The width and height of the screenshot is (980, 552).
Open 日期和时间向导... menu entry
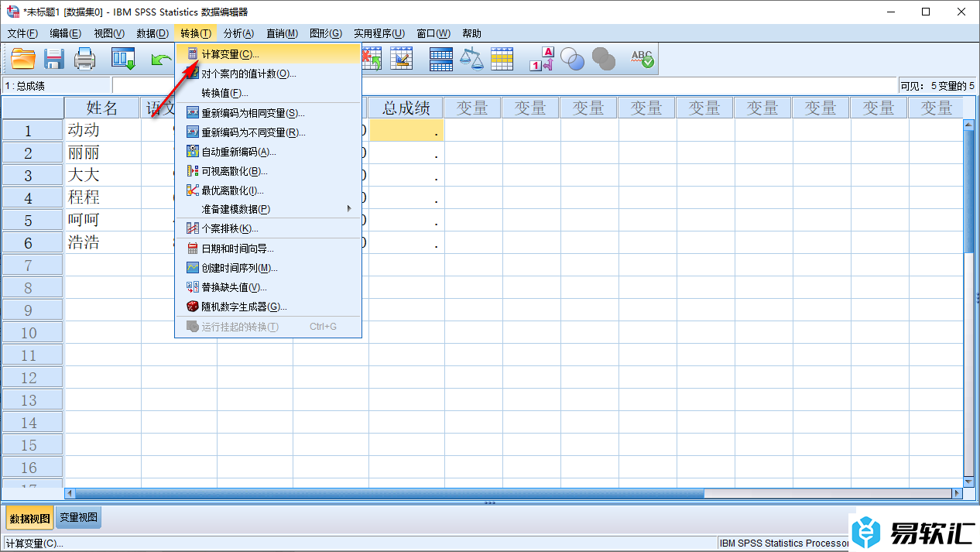point(268,249)
